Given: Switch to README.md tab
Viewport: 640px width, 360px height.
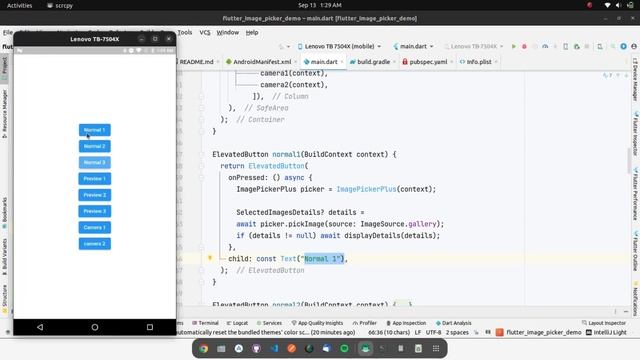Looking at the screenshot, I should click(x=198, y=62).
